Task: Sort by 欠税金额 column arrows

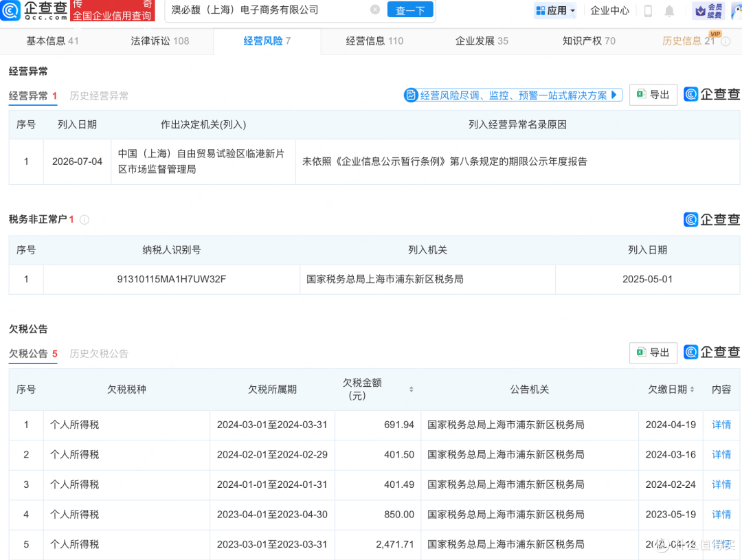Action: [412, 389]
